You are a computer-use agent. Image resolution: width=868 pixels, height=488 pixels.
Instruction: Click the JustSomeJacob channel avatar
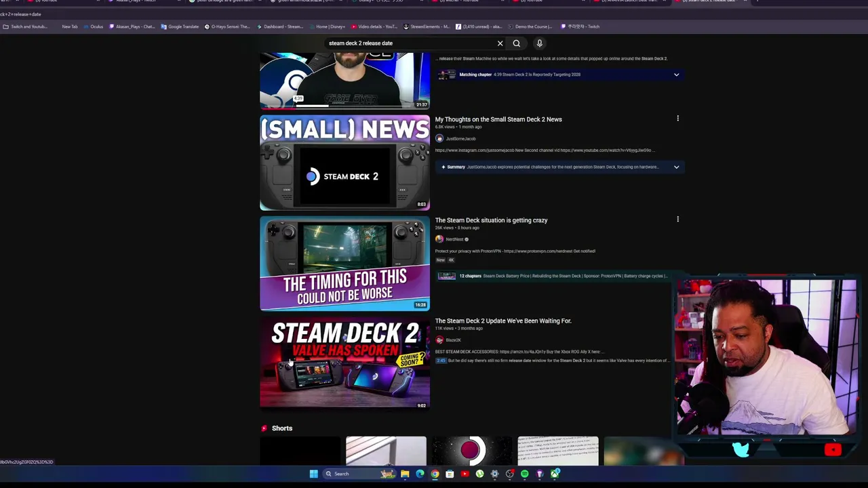point(439,139)
